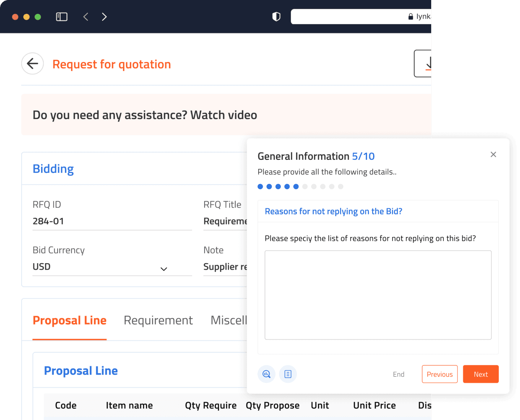Click the first progress dot in dialog
Screen dimensions: 520x420
point(260,187)
